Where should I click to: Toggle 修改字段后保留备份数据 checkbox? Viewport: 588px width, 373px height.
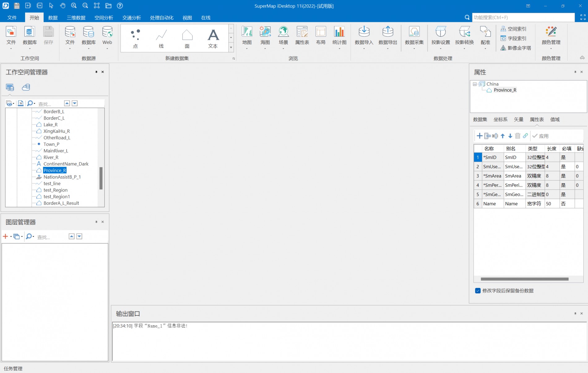(x=478, y=291)
